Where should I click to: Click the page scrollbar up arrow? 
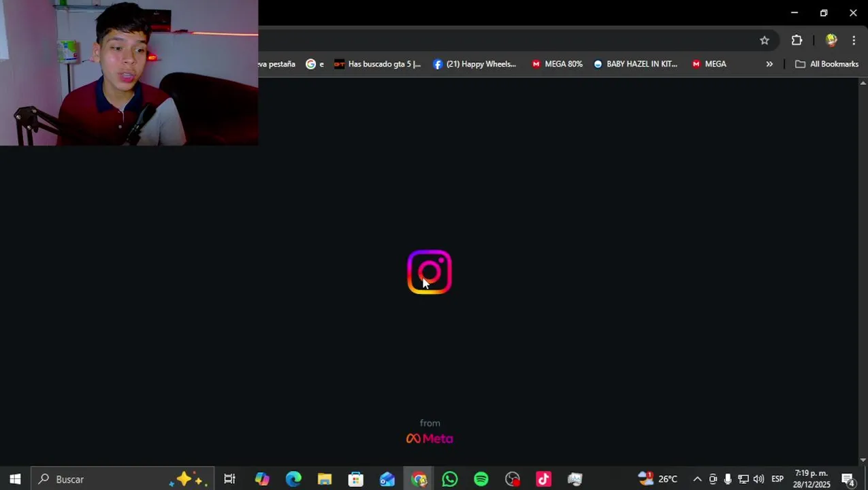(863, 83)
